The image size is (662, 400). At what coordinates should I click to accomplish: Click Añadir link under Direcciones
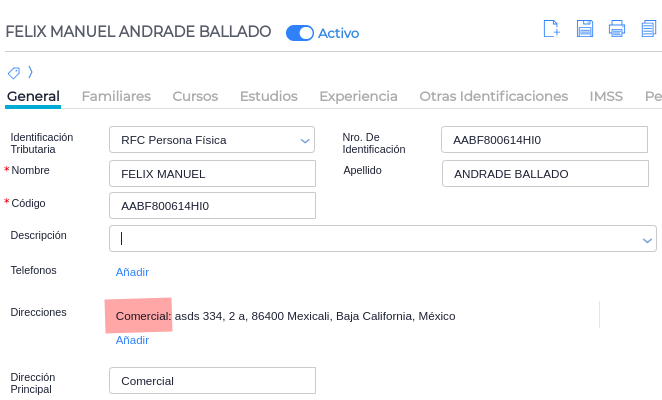click(x=132, y=340)
